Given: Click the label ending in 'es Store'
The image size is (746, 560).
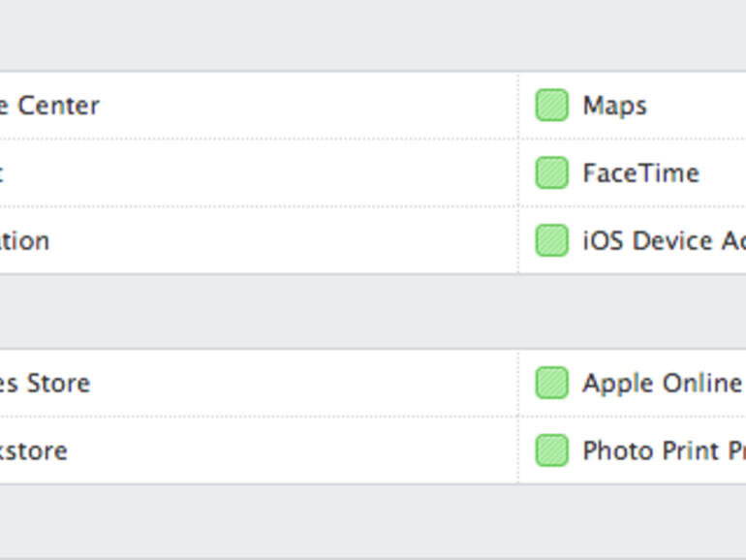Looking at the screenshot, I should [x=45, y=383].
